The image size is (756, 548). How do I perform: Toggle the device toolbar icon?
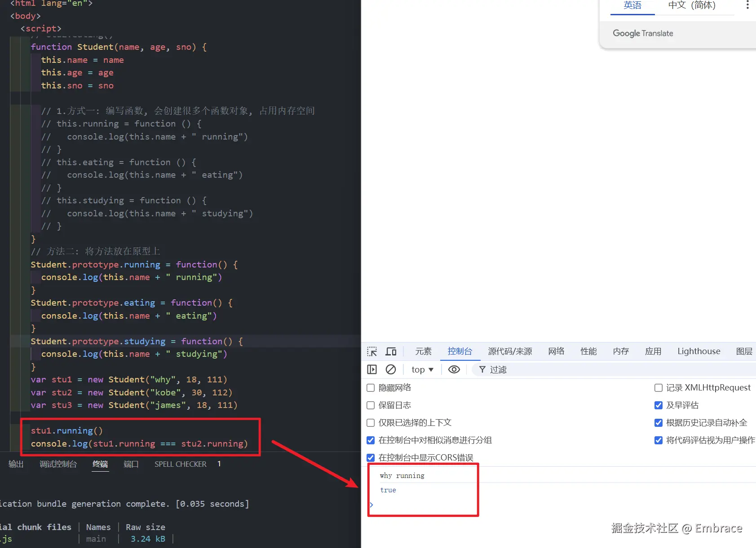pyautogui.click(x=391, y=351)
